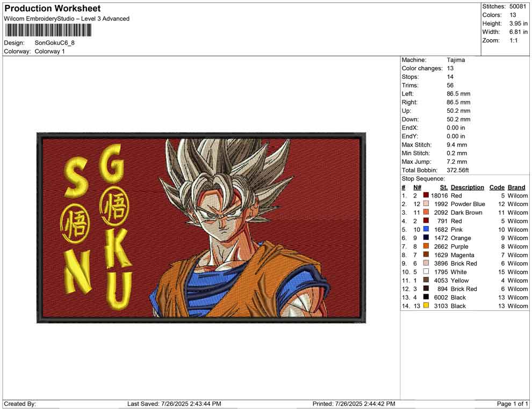Click the Max Jump value 7.2 mm
This screenshot has height=409, width=532.
tap(457, 162)
